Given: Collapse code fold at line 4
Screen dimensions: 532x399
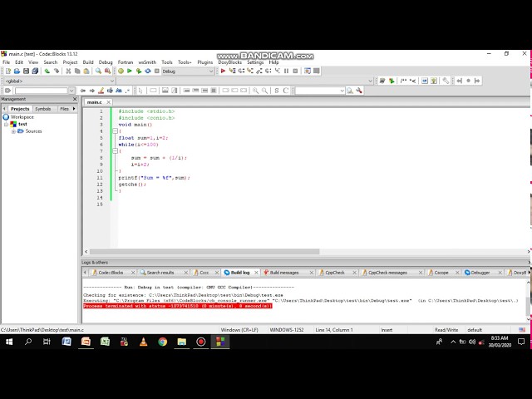Looking at the screenshot, I should click(x=115, y=131).
